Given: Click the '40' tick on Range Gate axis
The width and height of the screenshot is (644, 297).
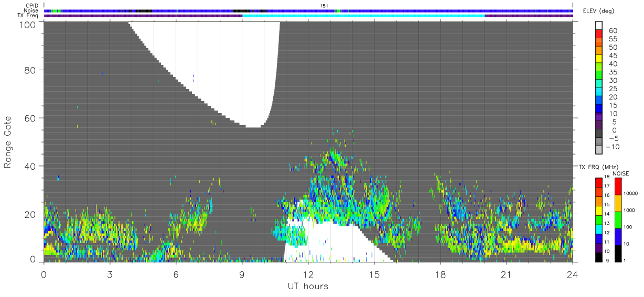Looking at the screenshot, I should point(31,167).
